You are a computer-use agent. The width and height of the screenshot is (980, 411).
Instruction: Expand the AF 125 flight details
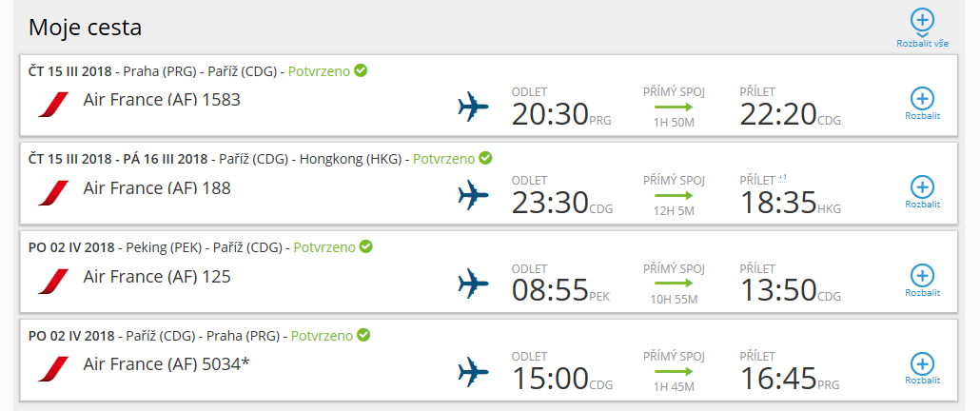(923, 281)
